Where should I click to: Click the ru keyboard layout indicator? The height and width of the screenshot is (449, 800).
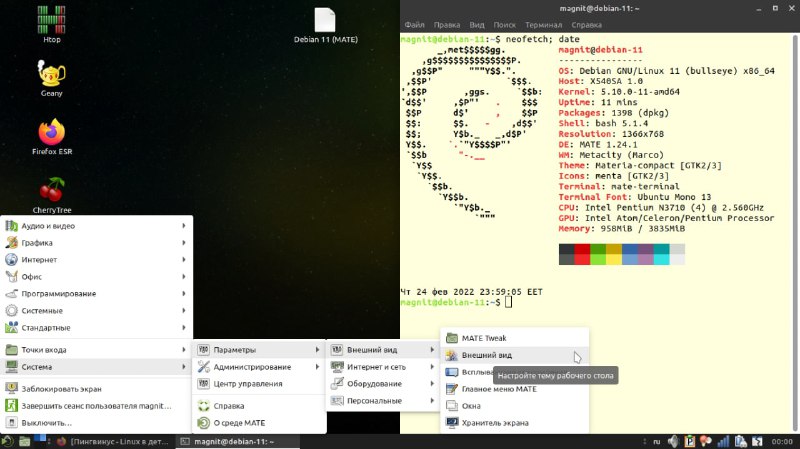point(657,441)
